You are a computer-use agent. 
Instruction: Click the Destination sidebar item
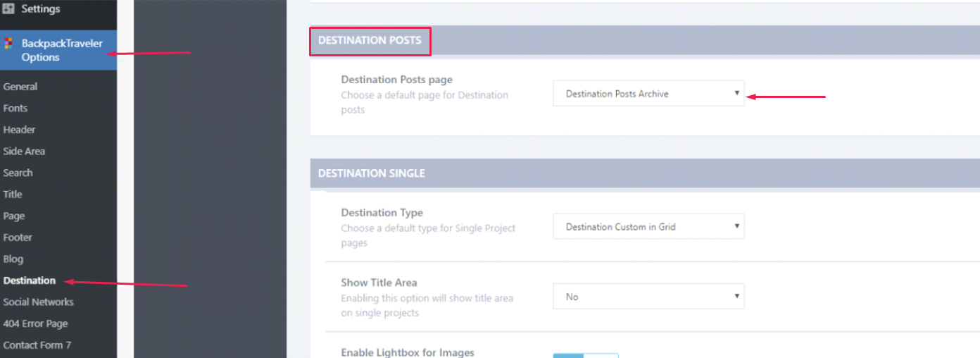30,280
